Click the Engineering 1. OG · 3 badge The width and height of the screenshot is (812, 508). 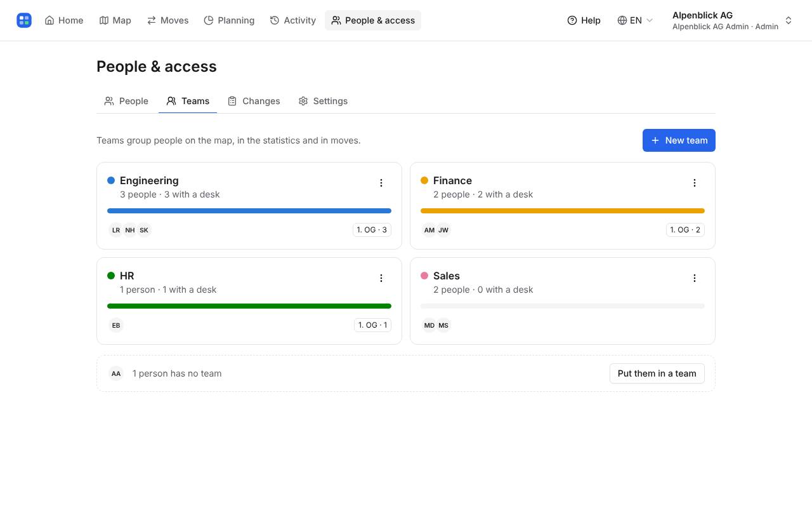coord(372,230)
